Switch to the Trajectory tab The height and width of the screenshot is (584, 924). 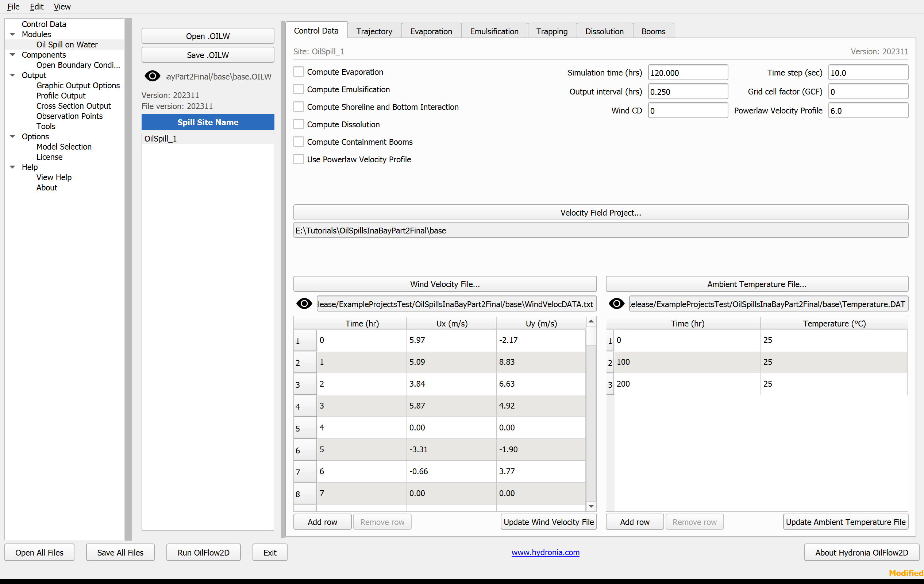tap(374, 31)
